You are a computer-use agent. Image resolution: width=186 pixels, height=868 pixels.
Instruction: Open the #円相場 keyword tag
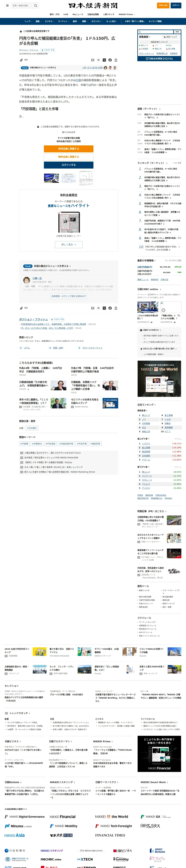click(24, 444)
